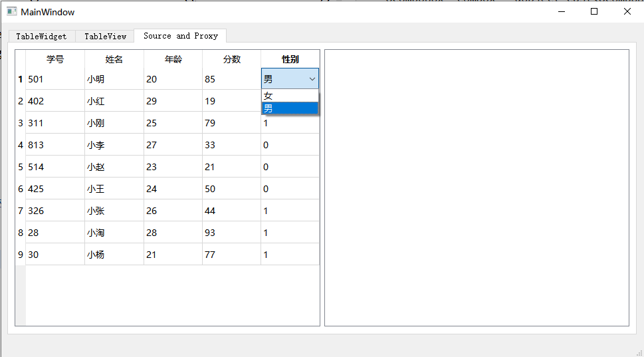
Task: Select the score cell with value 93
Action: tap(231, 233)
